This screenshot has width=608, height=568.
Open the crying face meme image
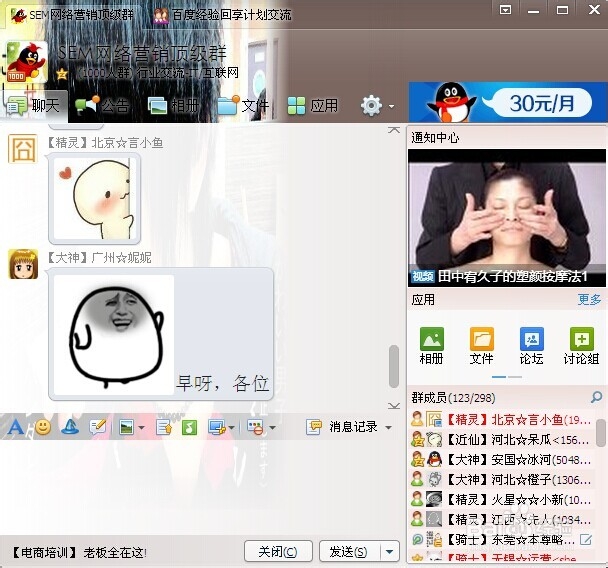coord(114,335)
